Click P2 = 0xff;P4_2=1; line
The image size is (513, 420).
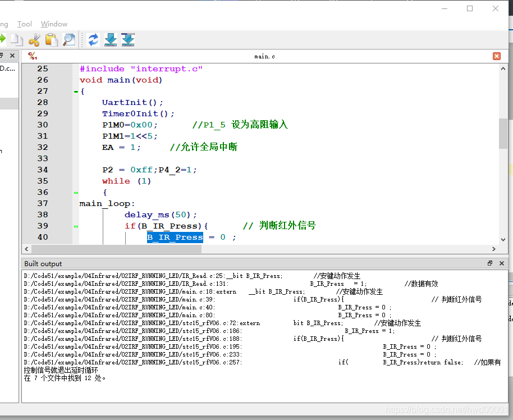(x=149, y=170)
